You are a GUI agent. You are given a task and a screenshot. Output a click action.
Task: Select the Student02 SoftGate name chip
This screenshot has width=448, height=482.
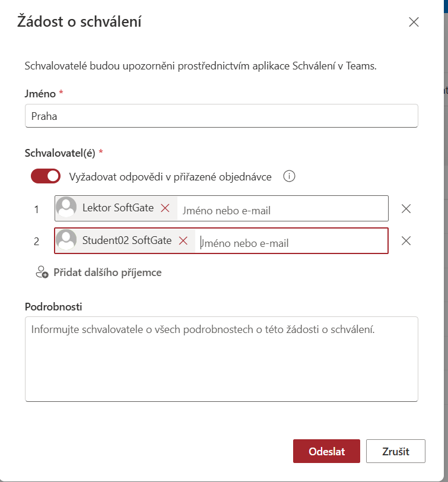(x=127, y=240)
